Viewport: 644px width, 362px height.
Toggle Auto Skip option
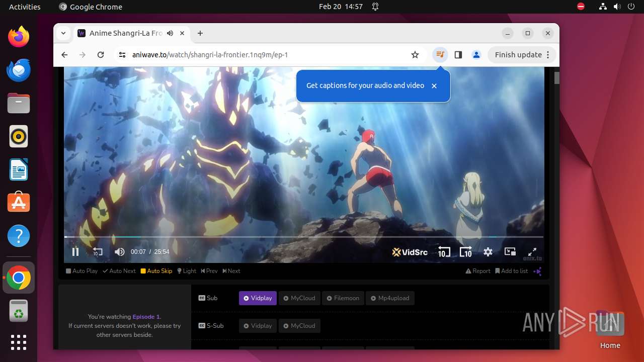(156, 271)
